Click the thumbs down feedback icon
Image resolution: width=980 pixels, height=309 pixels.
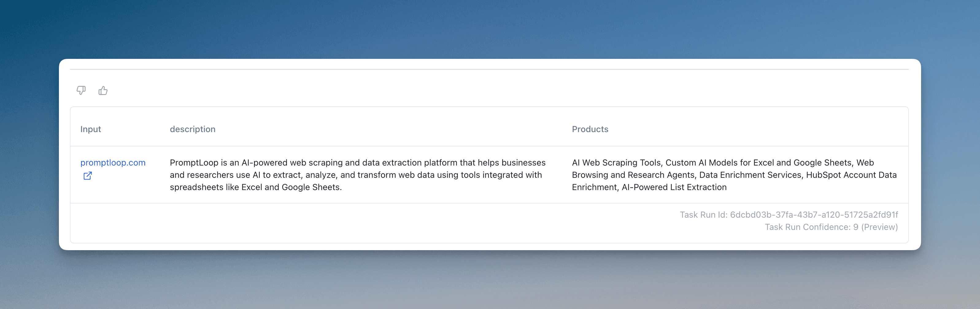(x=81, y=90)
